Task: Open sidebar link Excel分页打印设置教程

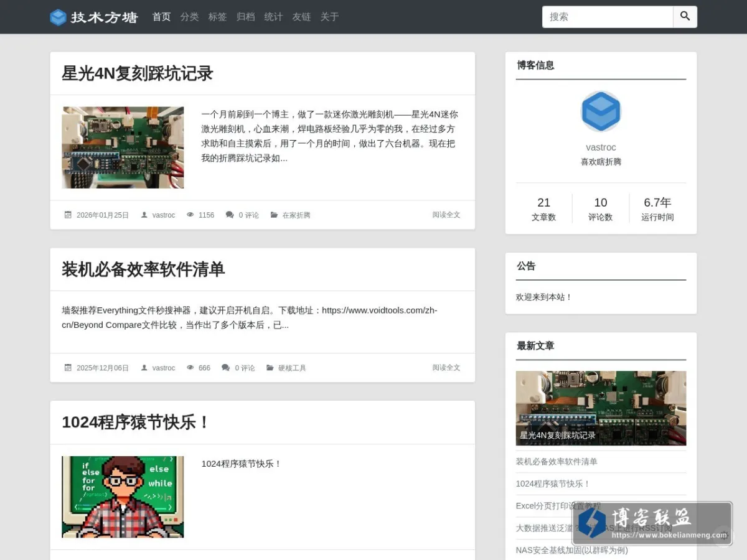Action: (x=558, y=506)
